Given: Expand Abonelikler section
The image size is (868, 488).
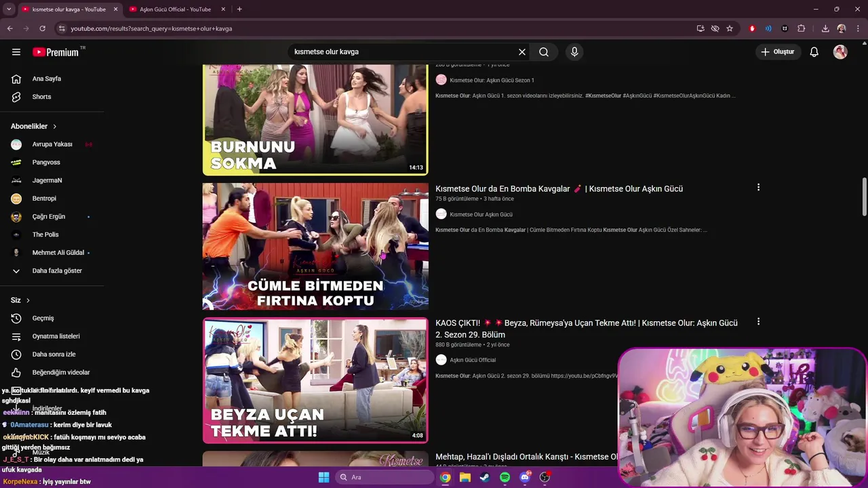Looking at the screenshot, I should click(x=34, y=126).
